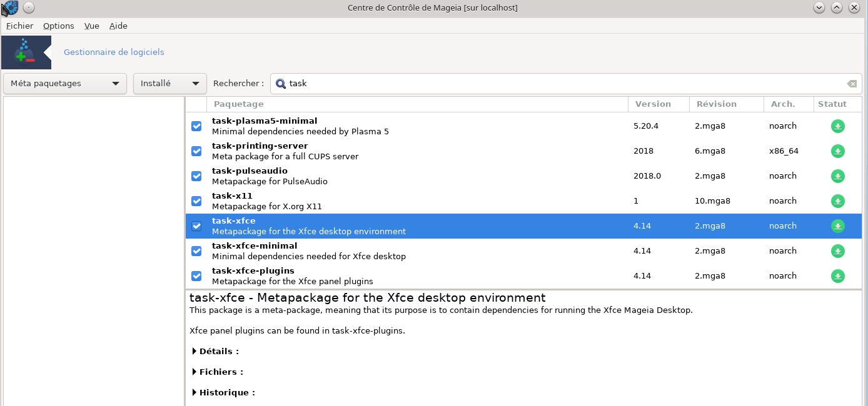Select the task-pulseaudio package name
Viewport: 868px width, 406px height.
click(250, 171)
